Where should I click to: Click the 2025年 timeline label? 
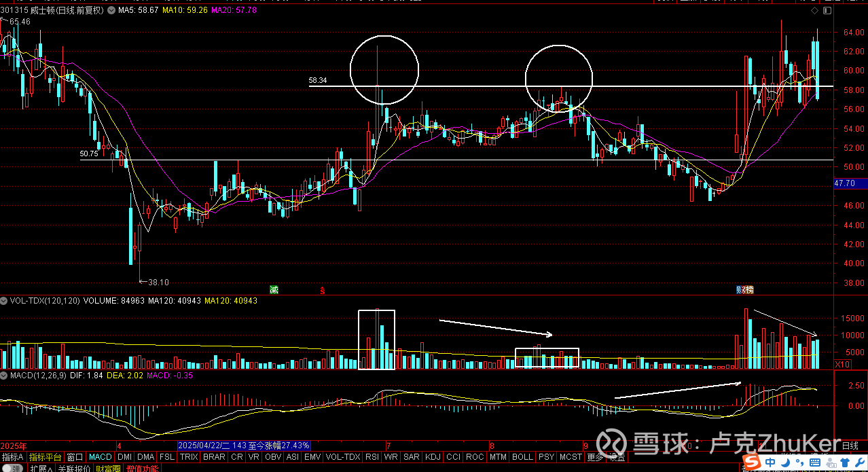[x=14, y=446]
